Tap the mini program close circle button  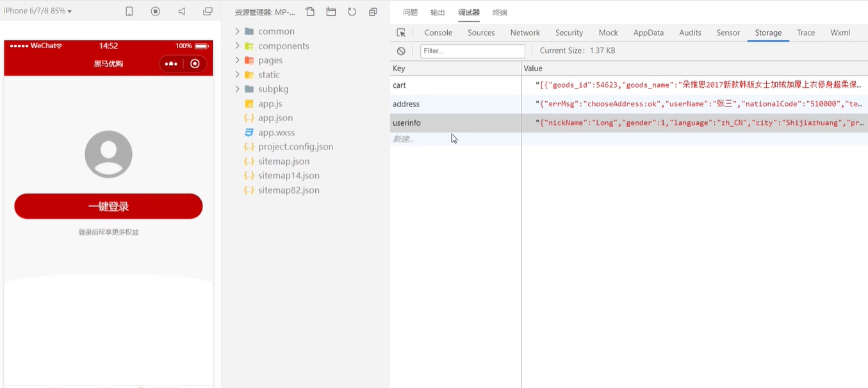[195, 63]
